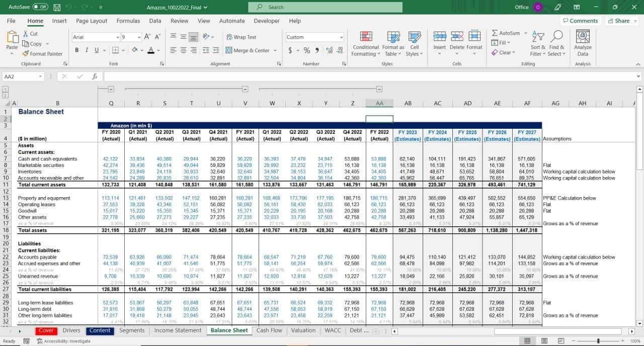The width and height of the screenshot is (644, 346).
Task: Toggle the AutoSave switch
Action: [40, 7]
